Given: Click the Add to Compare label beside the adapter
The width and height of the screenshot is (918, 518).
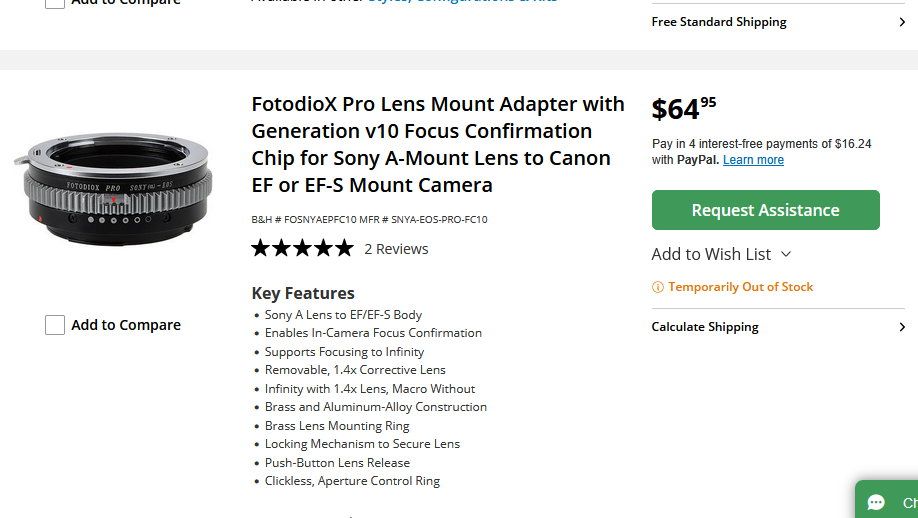Looking at the screenshot, I should (126, 325).
